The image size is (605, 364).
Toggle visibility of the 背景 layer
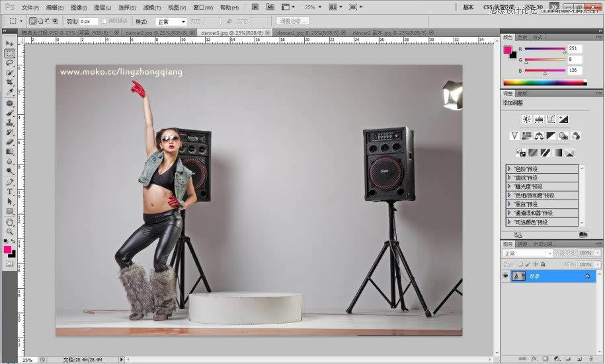506,276
